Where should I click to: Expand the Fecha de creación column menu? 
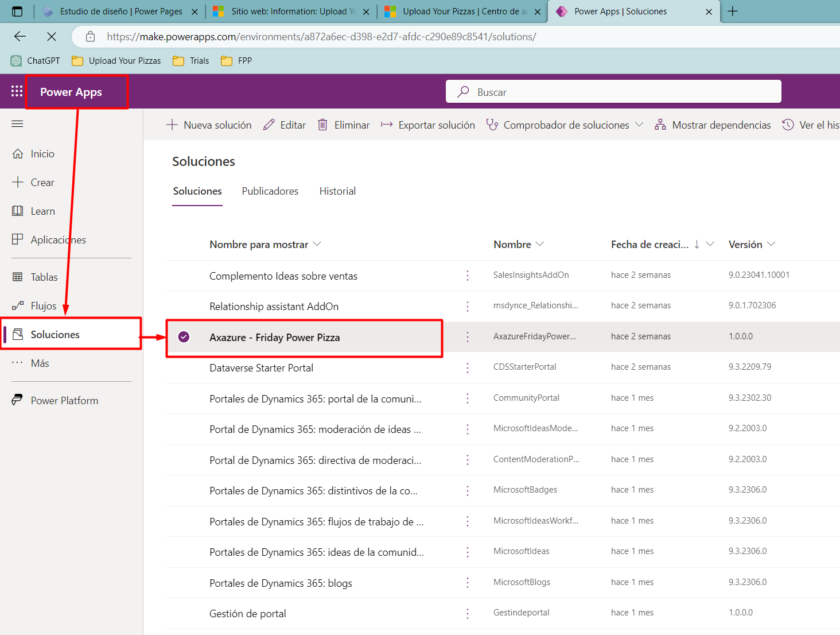[x=710, y=244]
